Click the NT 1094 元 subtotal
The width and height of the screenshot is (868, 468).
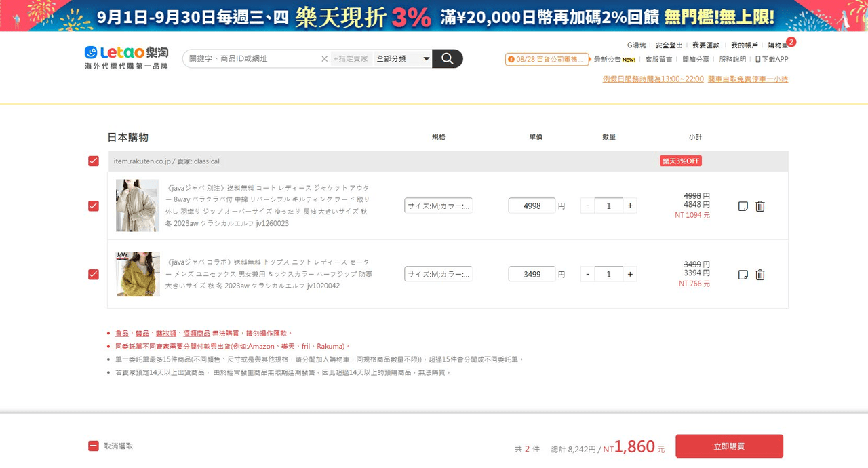(692, 215)
